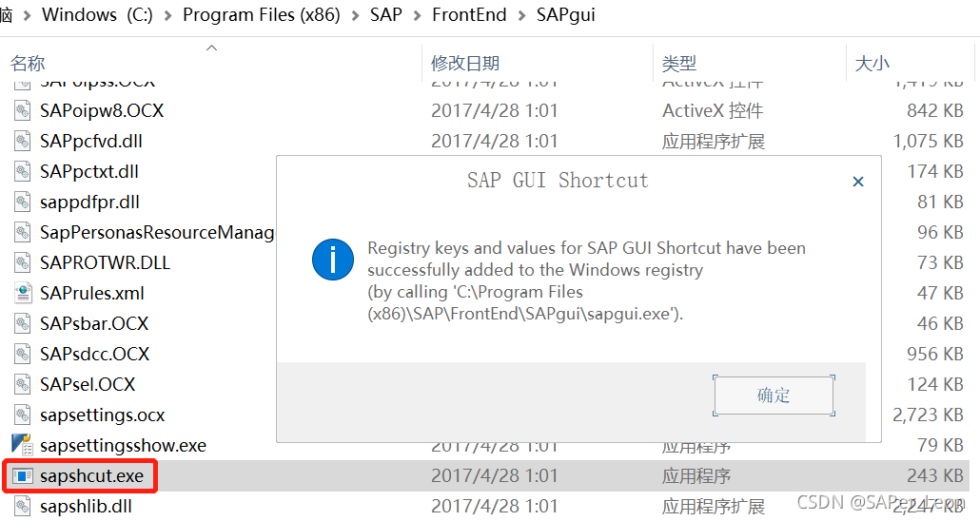Click the 956 KB size cell
Screen dimensions: 980x521
click(935, 355)
